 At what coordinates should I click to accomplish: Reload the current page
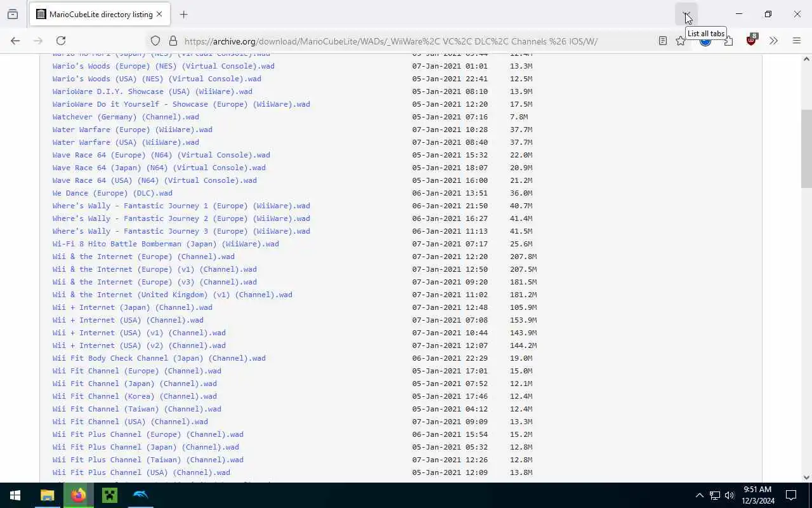pos(61,41)
